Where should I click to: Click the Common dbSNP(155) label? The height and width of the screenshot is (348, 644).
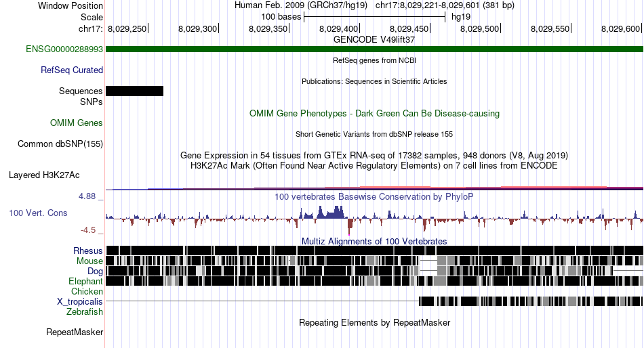point(60,144)
